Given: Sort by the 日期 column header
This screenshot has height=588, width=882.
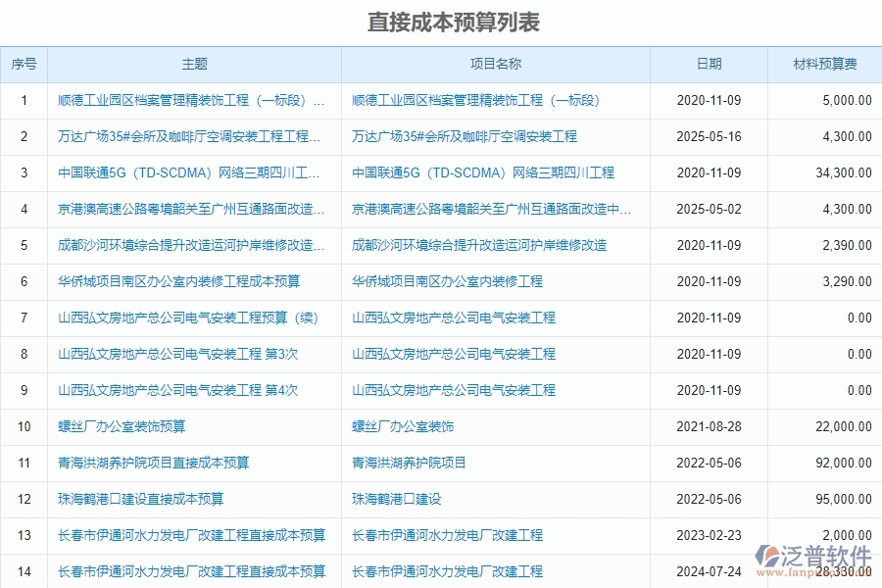Looking at the screenshot, I should [710, 64].
